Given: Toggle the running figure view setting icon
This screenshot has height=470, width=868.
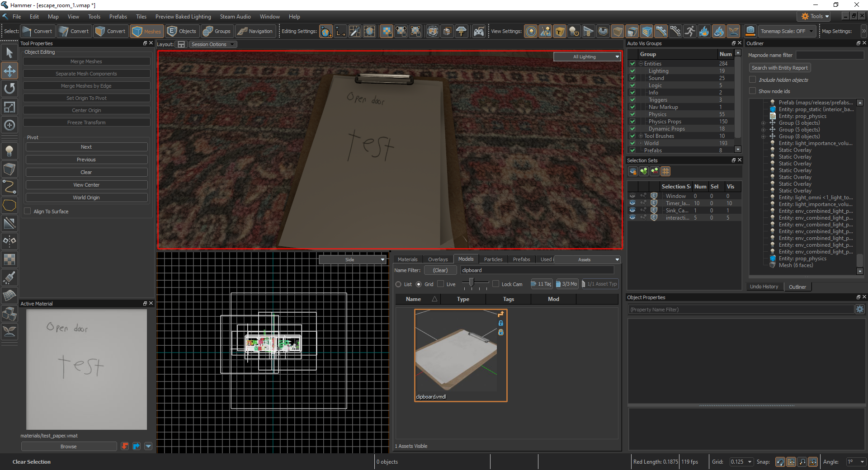Looking at the screenshot, I should coord(690,31).
